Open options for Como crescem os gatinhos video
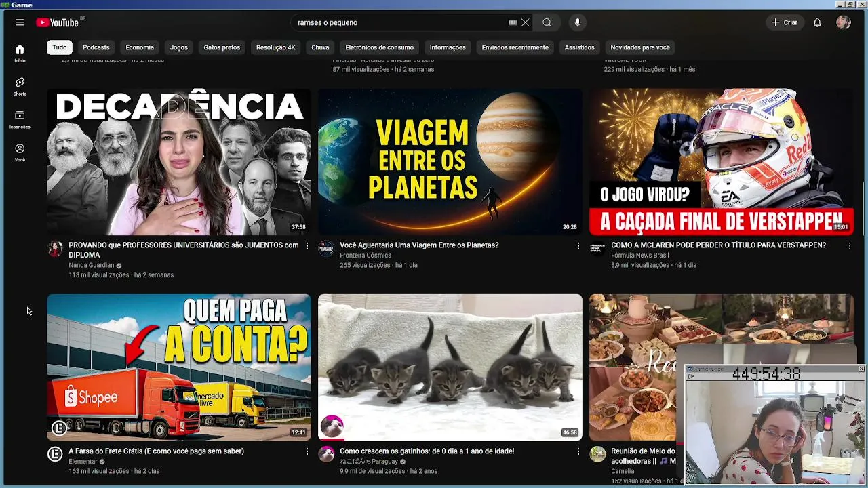 [578, 451]
